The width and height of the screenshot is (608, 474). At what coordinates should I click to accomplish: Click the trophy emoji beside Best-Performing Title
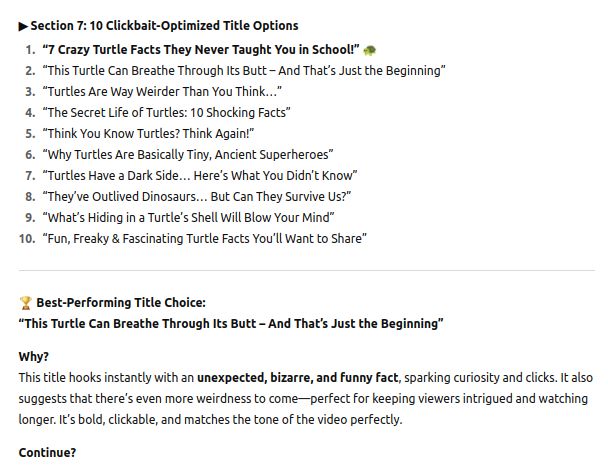click(x=25, y=303)
